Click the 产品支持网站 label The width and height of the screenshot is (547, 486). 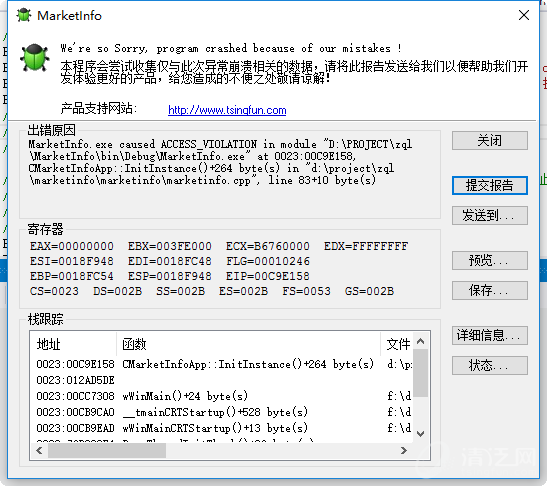tap(98, 109)
